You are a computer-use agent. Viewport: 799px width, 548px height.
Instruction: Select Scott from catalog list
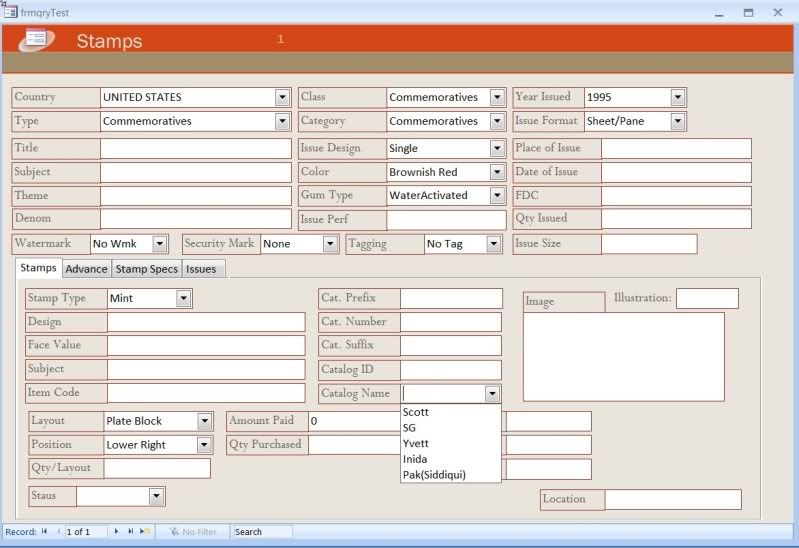(450, 412)
